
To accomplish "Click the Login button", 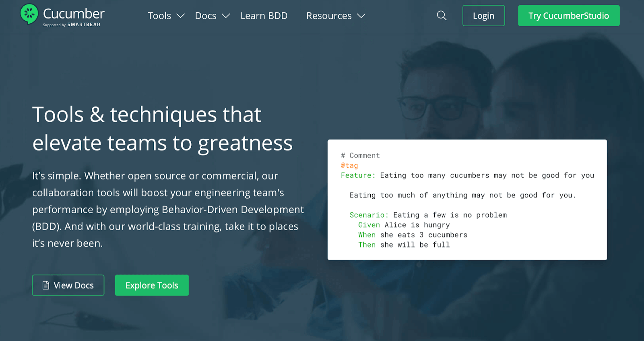I will (x=483, y=16).
